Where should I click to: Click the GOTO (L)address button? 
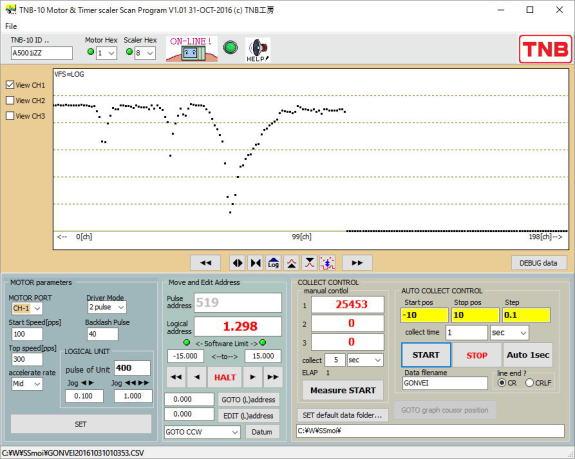tap(248, 400)
